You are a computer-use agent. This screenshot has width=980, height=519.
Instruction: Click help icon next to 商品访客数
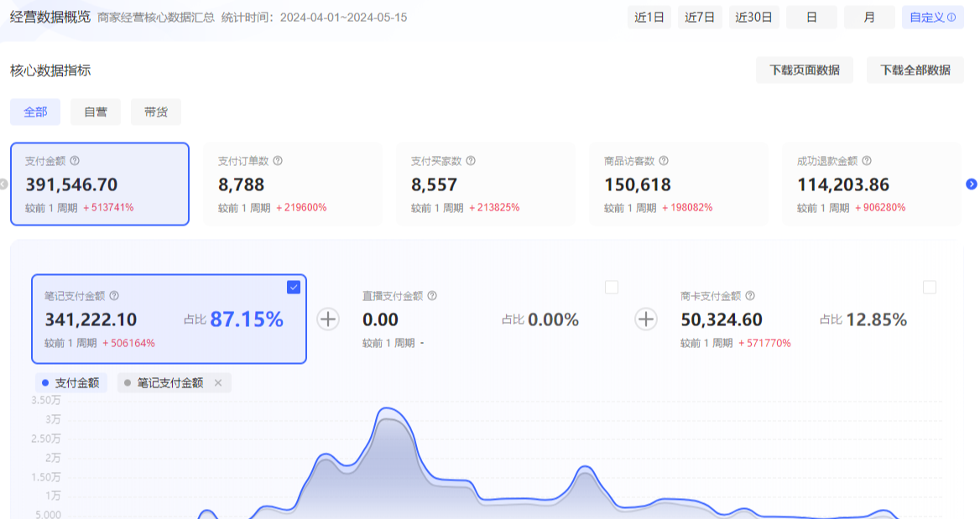click(x=664, y=161)
